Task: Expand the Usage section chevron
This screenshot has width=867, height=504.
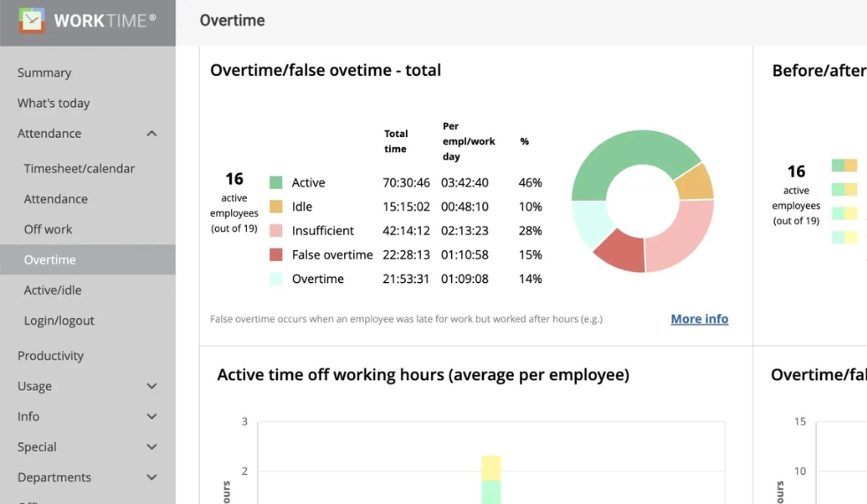Action: click(x=151, y=386)
